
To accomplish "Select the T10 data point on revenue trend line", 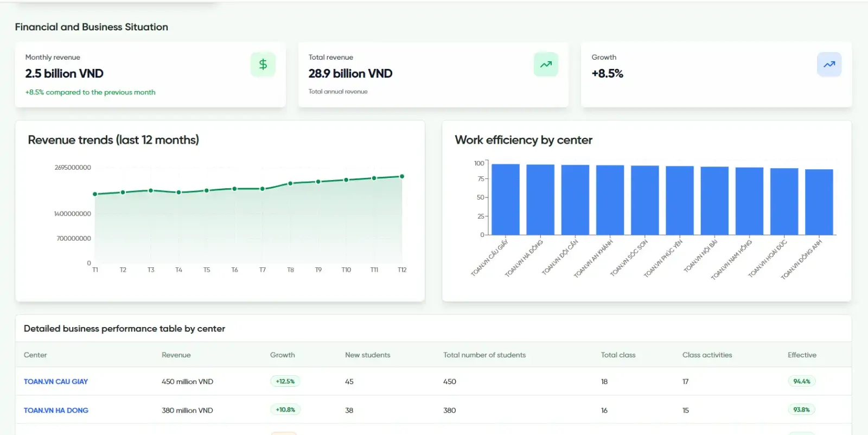I will click(346, 180).
